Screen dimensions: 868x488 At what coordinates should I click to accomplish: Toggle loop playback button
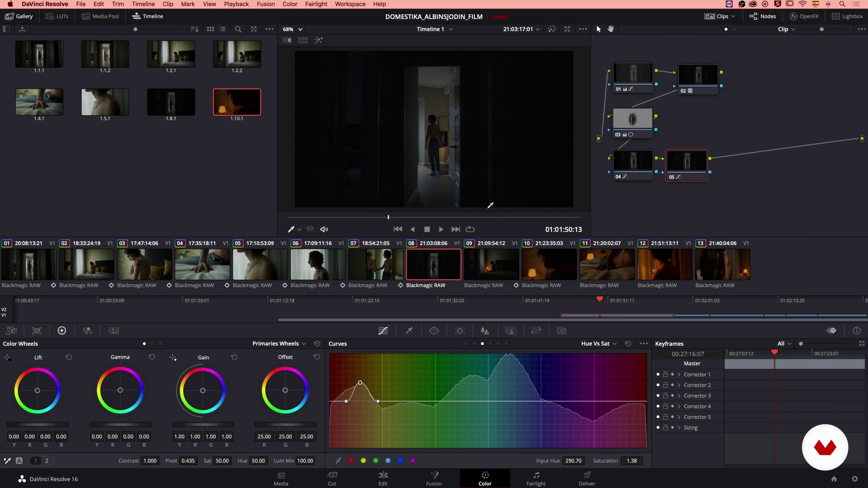[470, 229]
